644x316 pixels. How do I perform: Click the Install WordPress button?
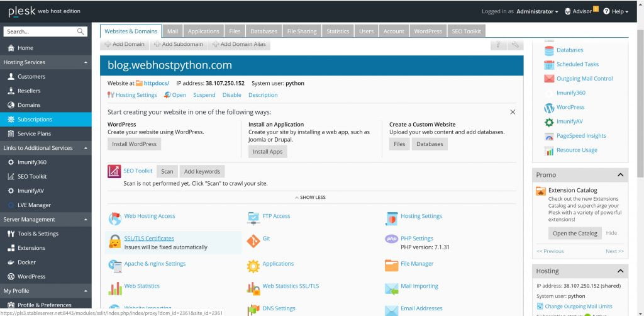pos(135,144)
